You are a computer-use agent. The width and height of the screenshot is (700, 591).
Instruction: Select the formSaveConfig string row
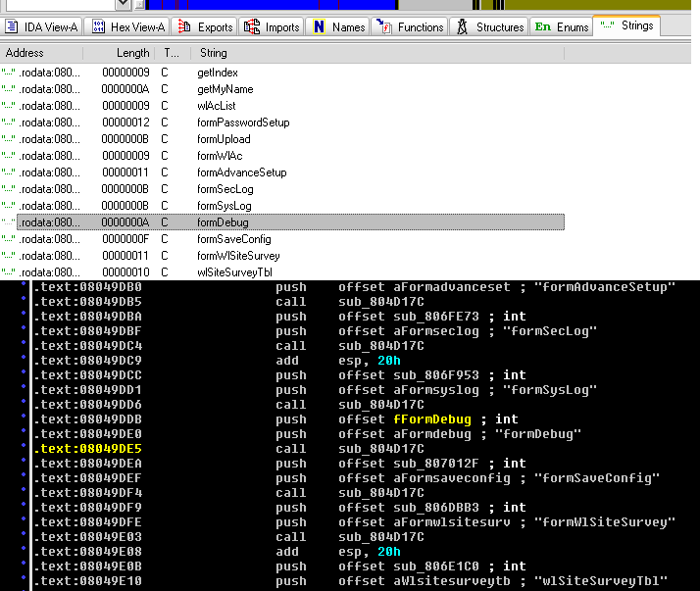[x=282, y=239]
